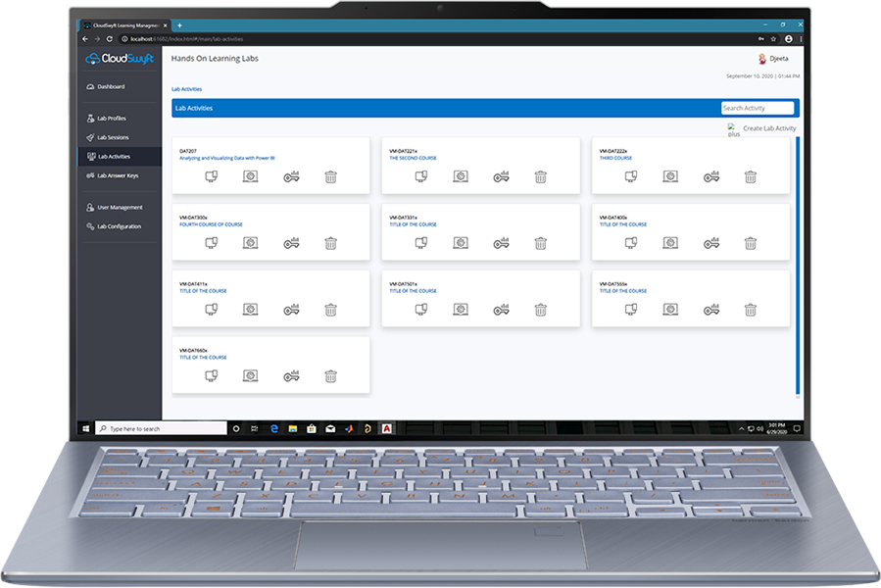Click the trash icon on the VM-DAT555x card
The image size is (881, 588).
pyautogui.click(x=750, y=310)
